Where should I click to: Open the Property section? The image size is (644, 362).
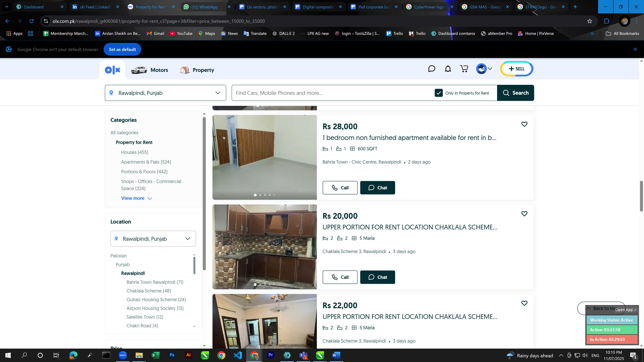(197, 70)
